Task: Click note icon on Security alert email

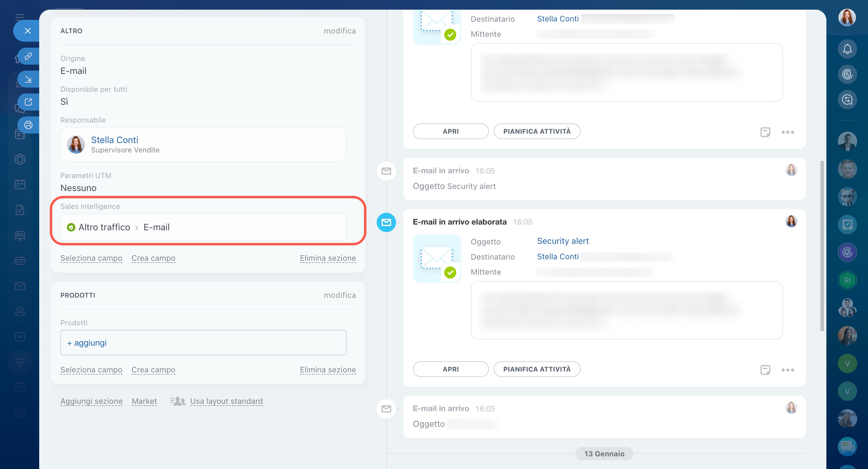Action: click(765, 370)
